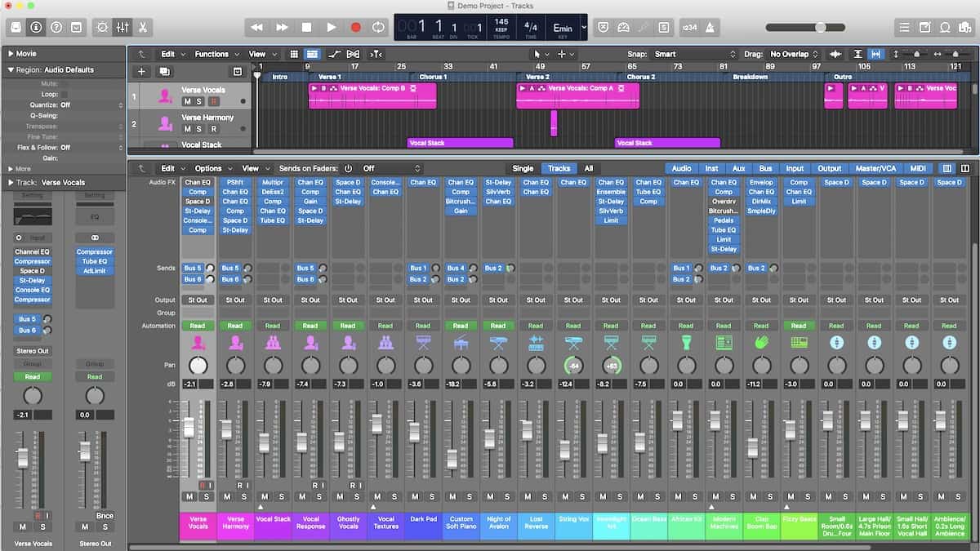The image size is (980, 551).
Task: Start recording with the red Record button
Action: 355,27
